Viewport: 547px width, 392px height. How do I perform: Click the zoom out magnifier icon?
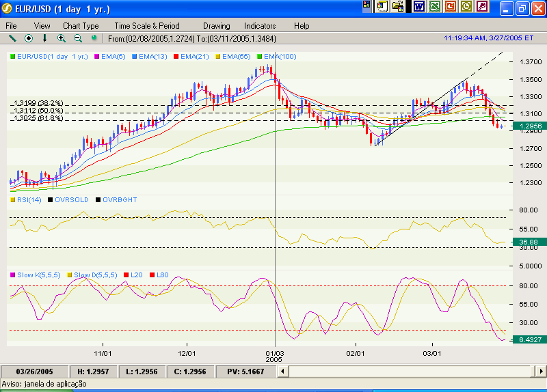pyautogui.click(x=78, y=38)
